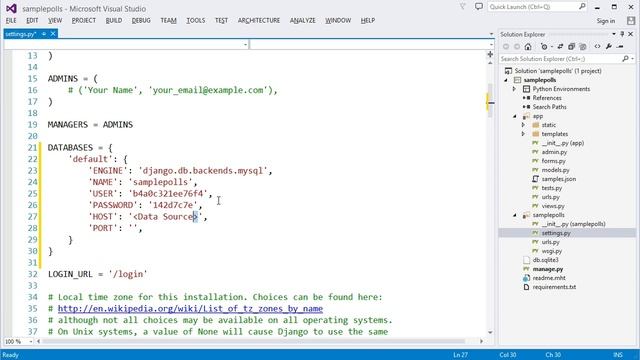Open the EDIT menu
The width and height of the screenshot is (640, 360).
point(32,20)
